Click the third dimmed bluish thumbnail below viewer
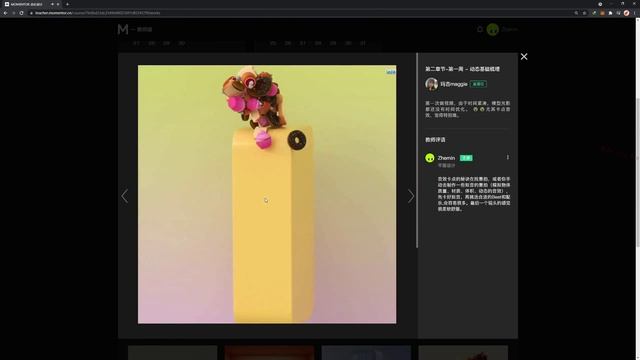 tap(366, 353)
